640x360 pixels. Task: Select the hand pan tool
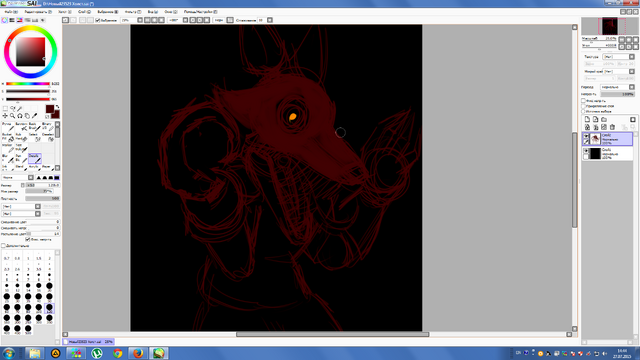click(27, 116)
